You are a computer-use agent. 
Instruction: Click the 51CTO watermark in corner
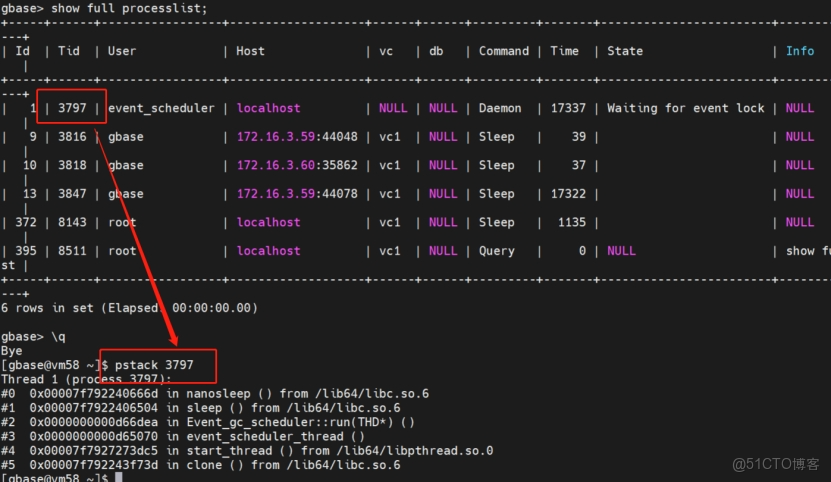point(775,464)
